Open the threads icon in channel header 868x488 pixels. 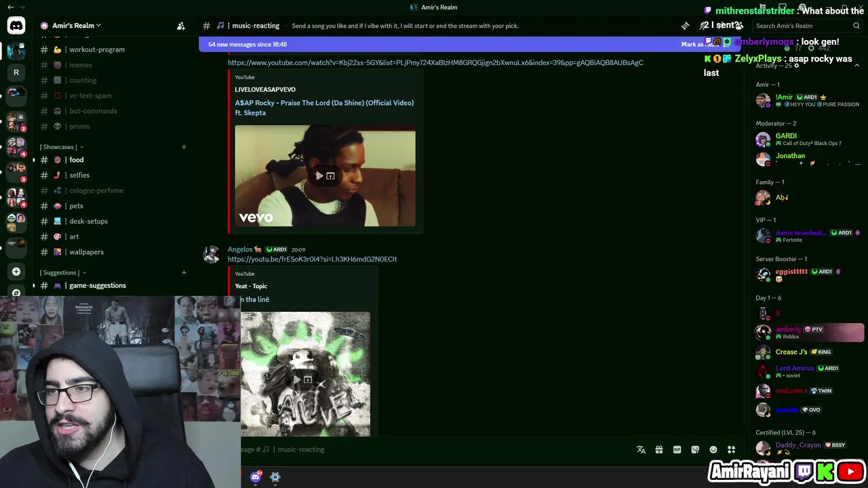click(685, 26)
